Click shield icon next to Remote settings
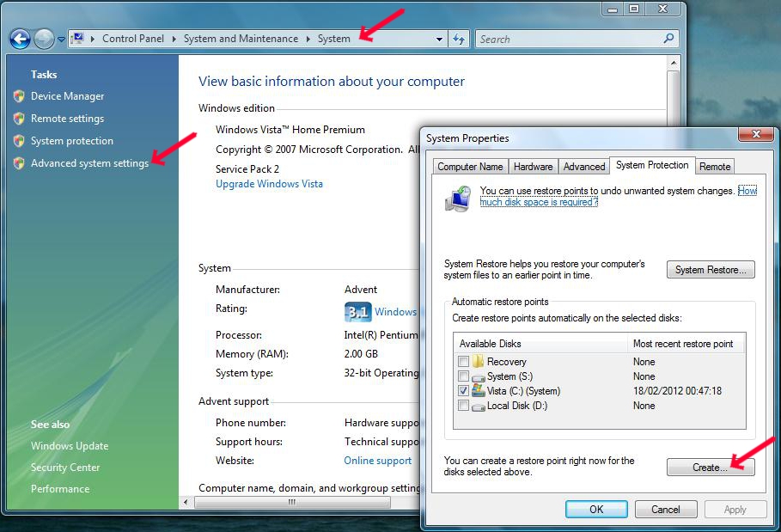Screen dimensions: 781x532 coord(19,119)
